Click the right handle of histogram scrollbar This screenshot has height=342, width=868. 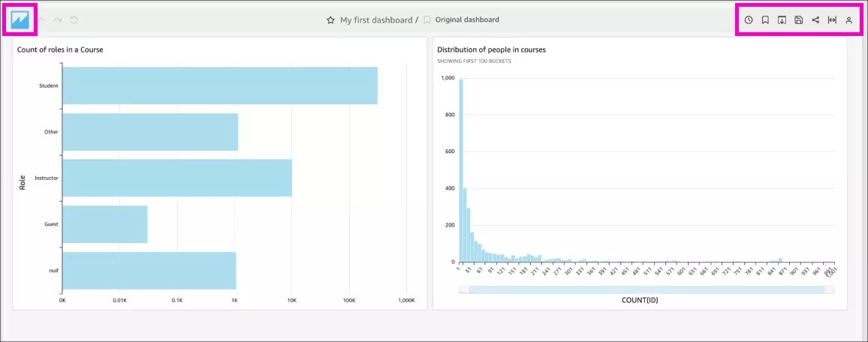click(x=829, y=289)
